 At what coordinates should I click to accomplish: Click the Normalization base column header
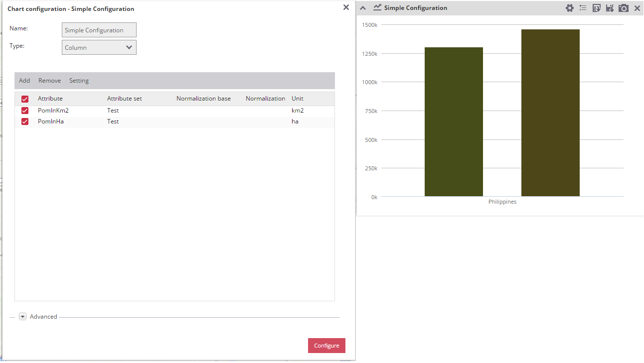tap(203, 99)
